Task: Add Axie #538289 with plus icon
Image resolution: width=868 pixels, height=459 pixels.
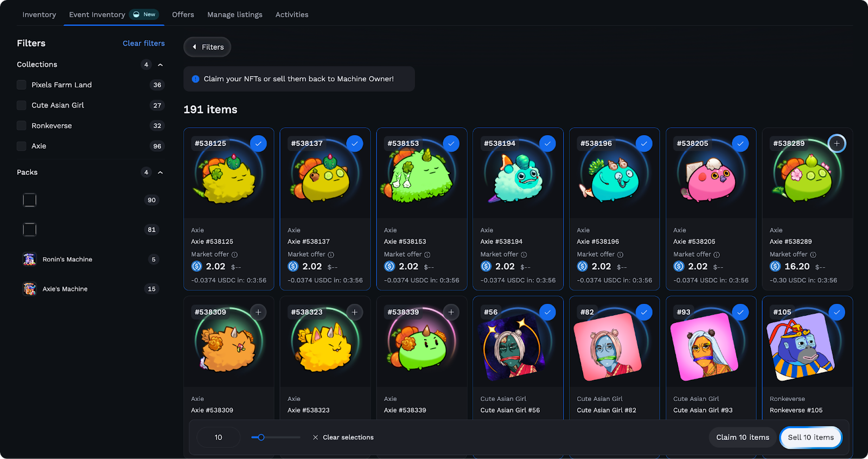Action: tap(837, 144)
